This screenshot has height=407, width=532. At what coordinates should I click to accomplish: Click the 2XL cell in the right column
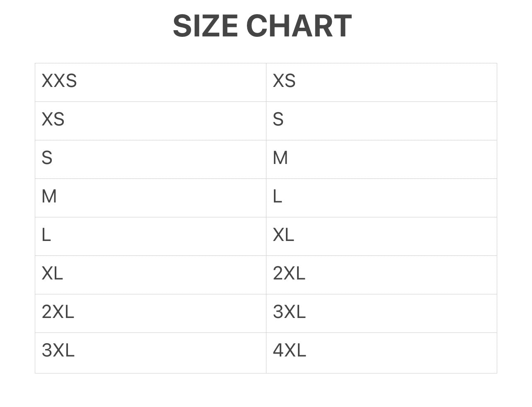[x=289, y=273]
